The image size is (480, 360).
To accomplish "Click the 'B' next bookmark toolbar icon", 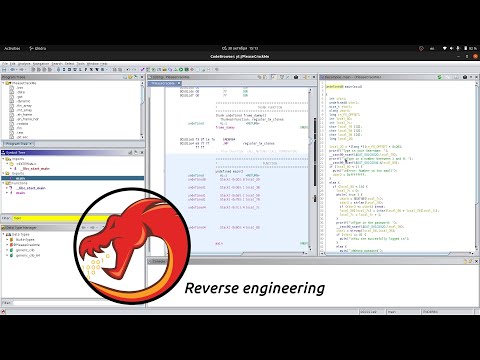I will [102, 69].
